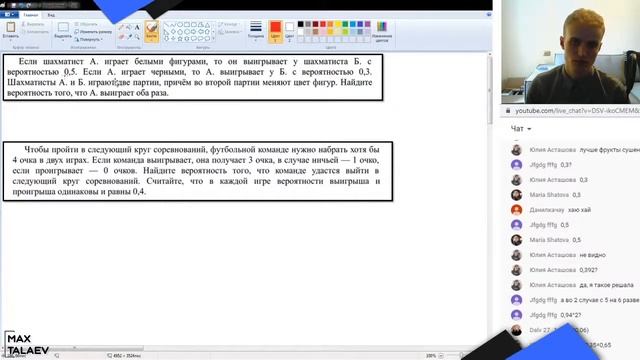Viewport: 640px width, 360px height.
Task: Choose the Five-point star shape
Action: point(180,38)
